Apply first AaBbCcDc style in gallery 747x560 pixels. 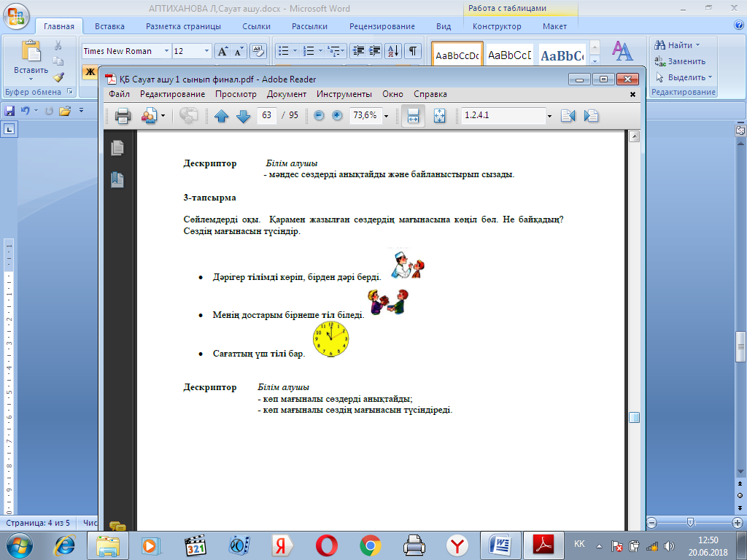point(457,55)
